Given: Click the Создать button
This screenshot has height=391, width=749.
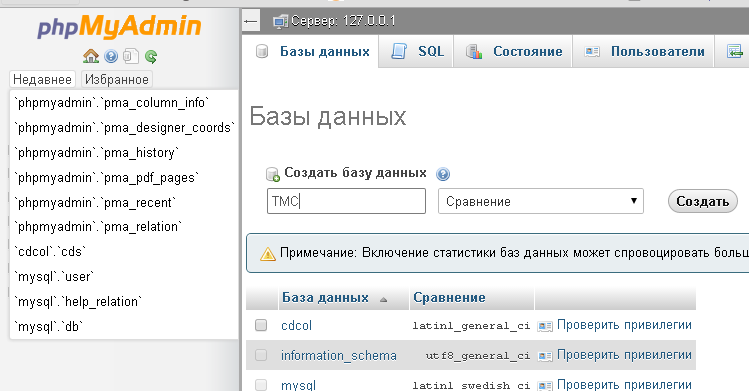Looking at the screenshot, I should (x=703, y=201).
